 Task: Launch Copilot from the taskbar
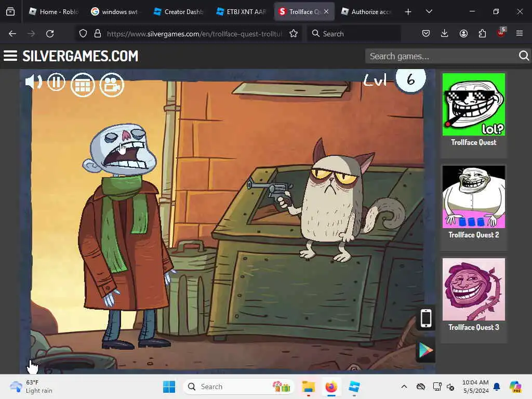[515, 387]
